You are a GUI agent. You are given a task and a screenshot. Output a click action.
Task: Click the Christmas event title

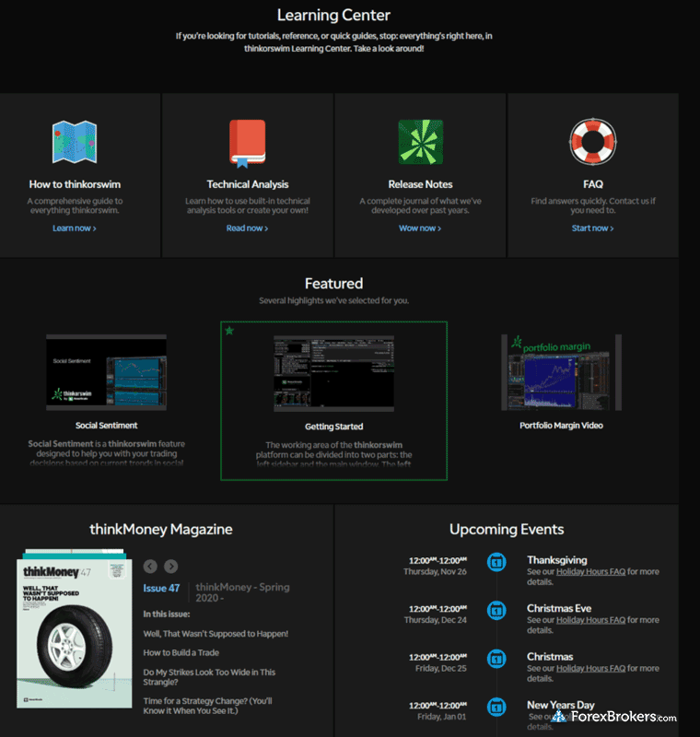click(550, 657)
